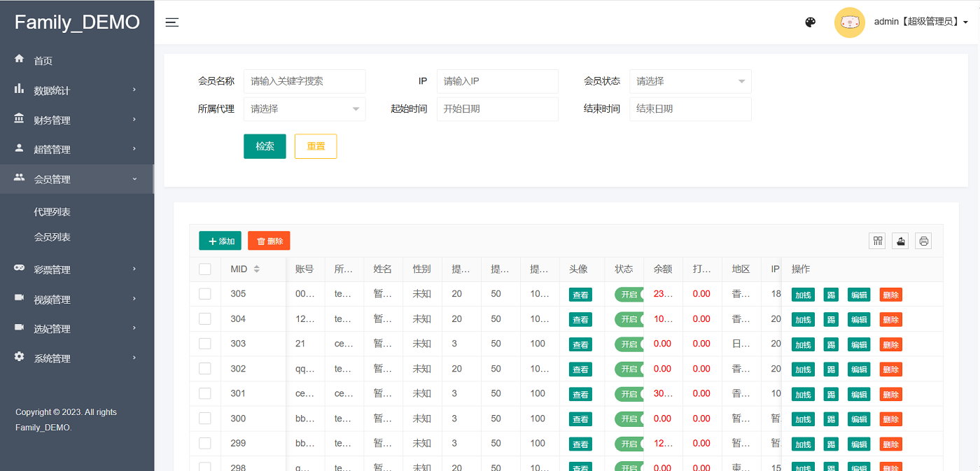The width and height of the screenshot is (980, 471).
Task: Open the 所属代理 dropdown
Action: 304,109
